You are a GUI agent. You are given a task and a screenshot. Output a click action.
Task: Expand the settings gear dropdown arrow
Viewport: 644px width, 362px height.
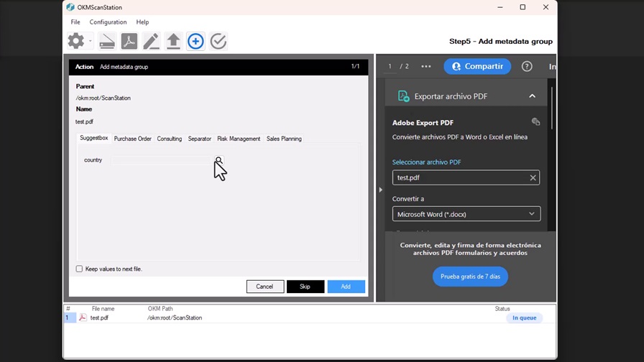[x=90, y=41]
